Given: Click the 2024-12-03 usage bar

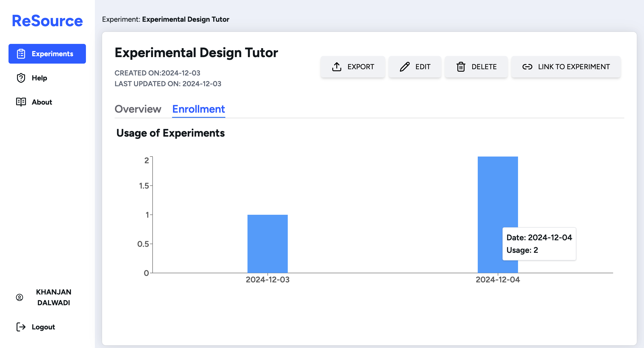Looking at the screenshot, I should [267, 243].
